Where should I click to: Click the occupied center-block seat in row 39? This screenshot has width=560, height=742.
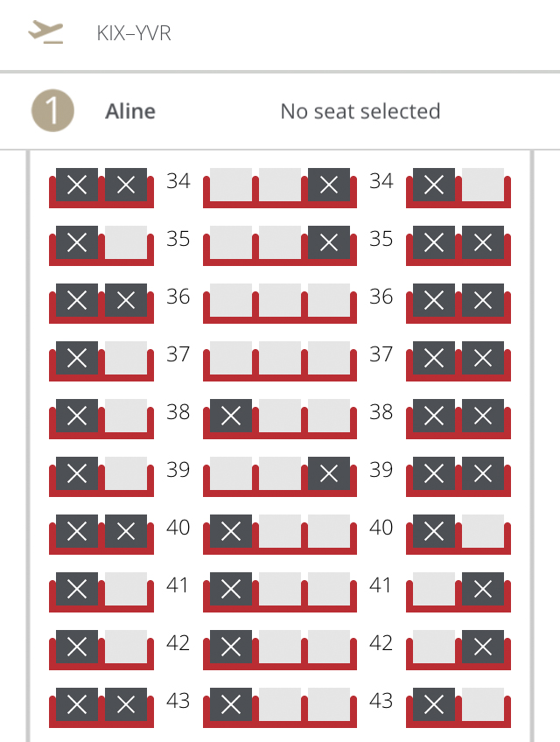(x=329, y=473)
